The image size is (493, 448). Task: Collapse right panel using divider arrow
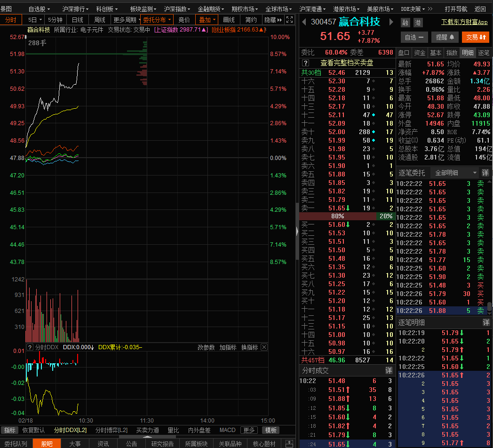pyautogui.click(x=297, y=231)
